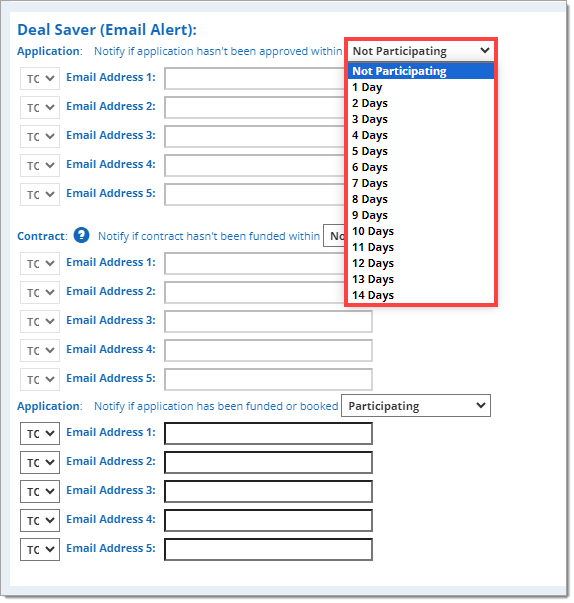
Task: Click the Contract help question mark icon
Action: pyautogui.click(x=82, y=235)
